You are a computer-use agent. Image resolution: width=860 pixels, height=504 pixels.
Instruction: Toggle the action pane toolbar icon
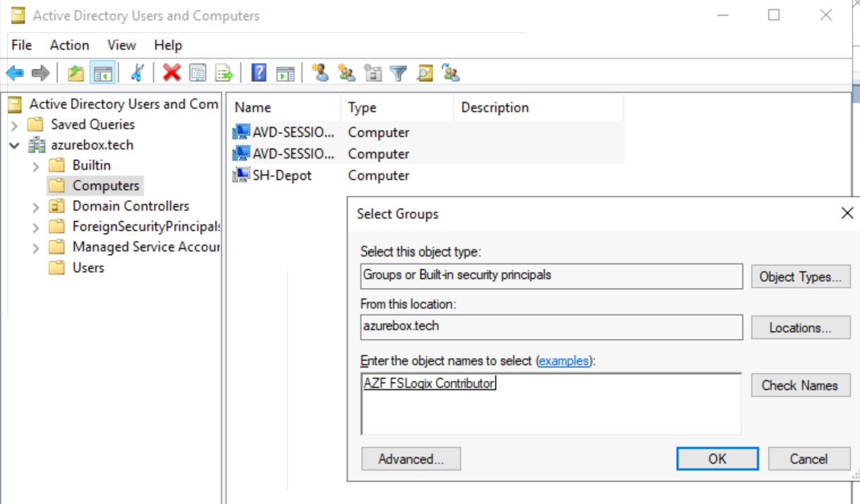(x=285, y=73)
